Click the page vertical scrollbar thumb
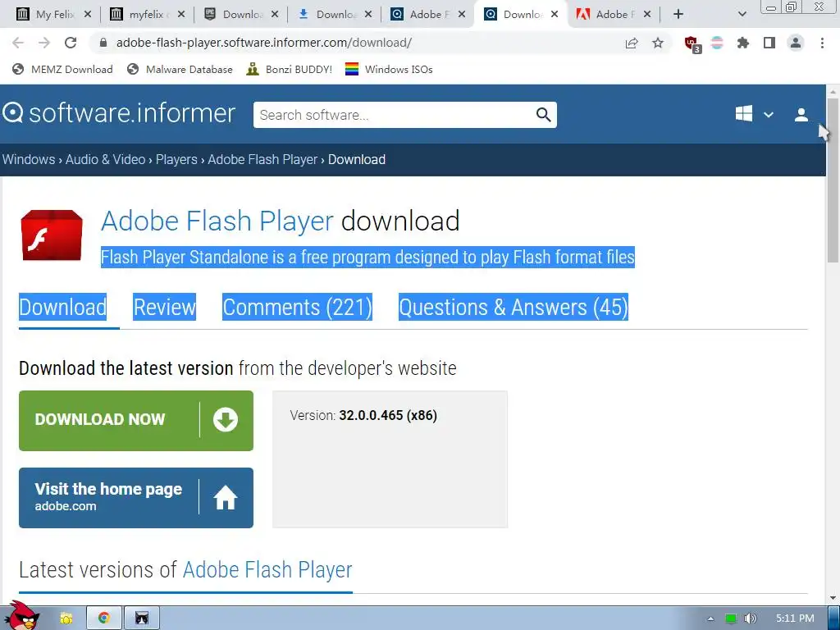Image resolution: width=840 pixels, height=630 pixels. [x=833, y=180]
